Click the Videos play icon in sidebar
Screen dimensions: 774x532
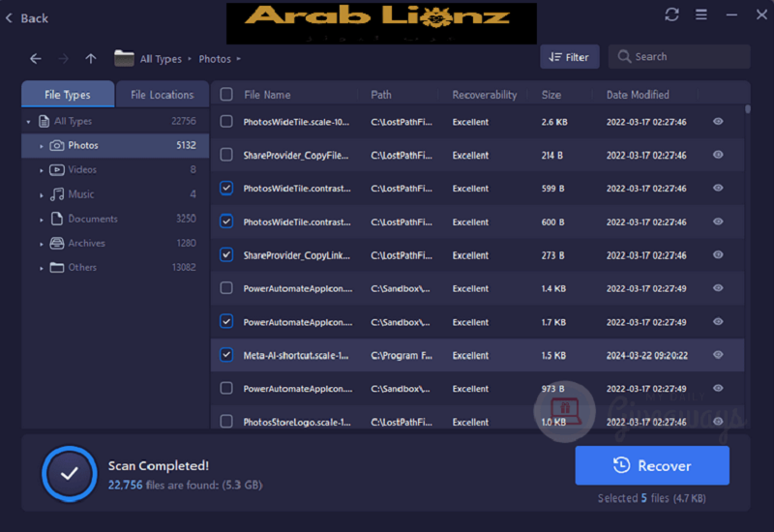coord(57,170)
